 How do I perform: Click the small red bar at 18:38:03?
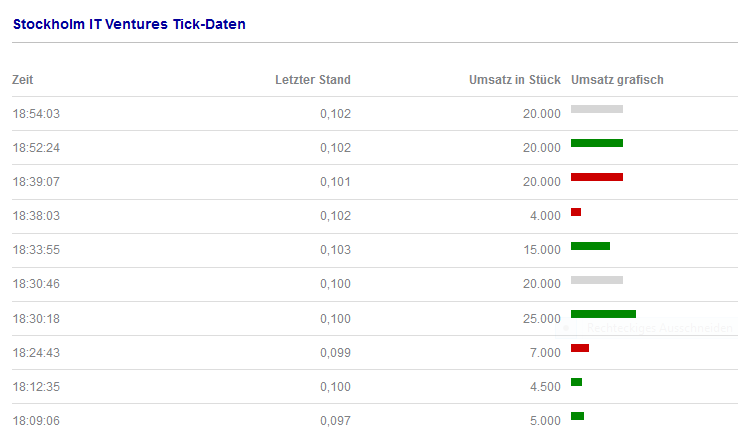tap(576, 212)
